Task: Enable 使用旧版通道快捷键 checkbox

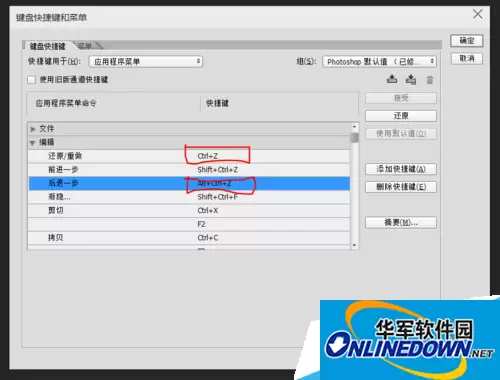Action: point(31,80)
